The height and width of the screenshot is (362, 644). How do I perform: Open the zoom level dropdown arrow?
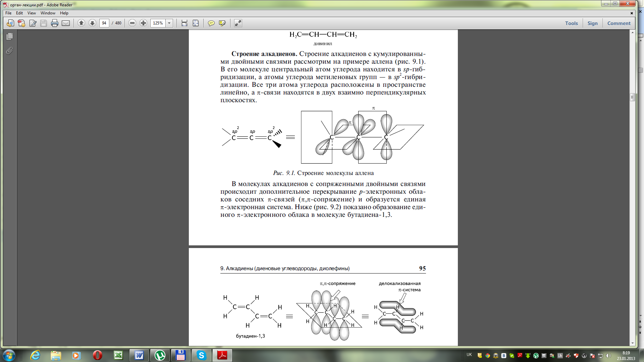(x=169, y=23)
